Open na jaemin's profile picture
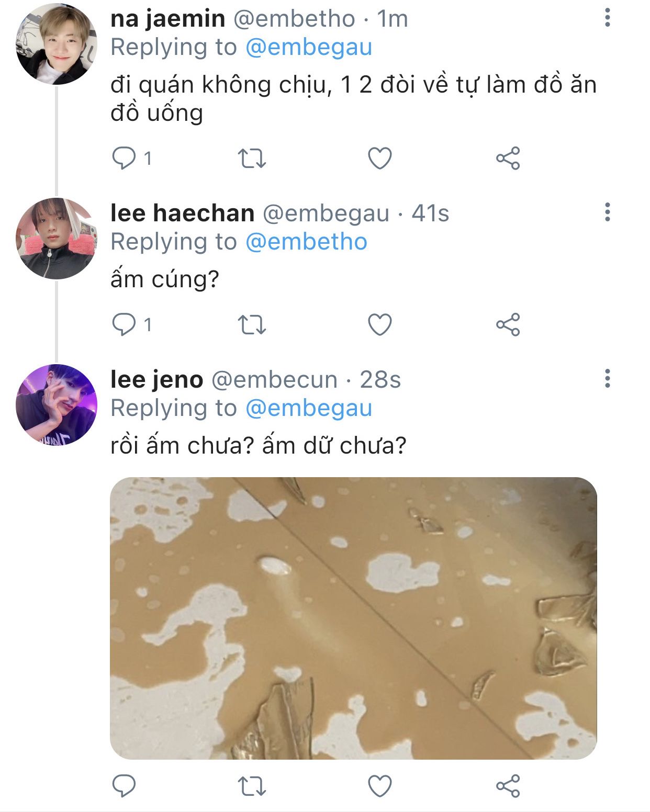 (x=57, y=44)
